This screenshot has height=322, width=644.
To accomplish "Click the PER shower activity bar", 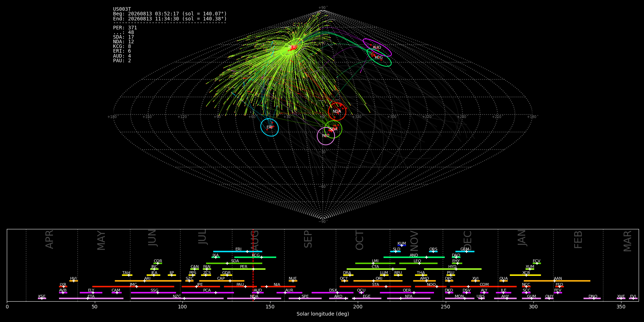I will (x=244, y=269).
